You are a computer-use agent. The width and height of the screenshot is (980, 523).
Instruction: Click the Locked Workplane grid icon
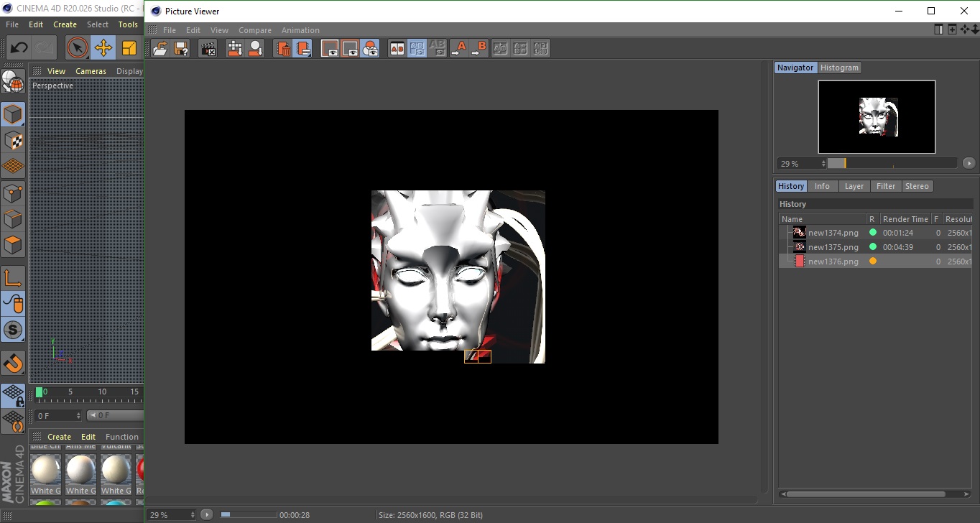pyautogui.click(x=12, y=395)
